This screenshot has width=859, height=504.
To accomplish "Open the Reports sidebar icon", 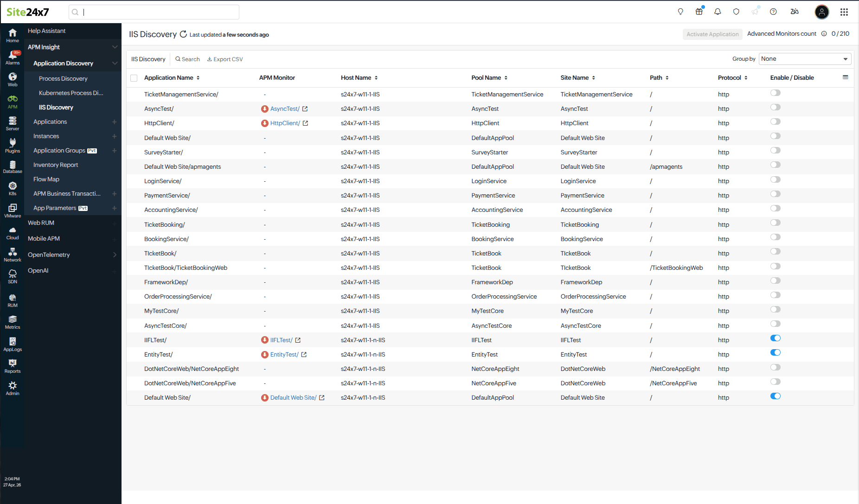I will 13,366.
